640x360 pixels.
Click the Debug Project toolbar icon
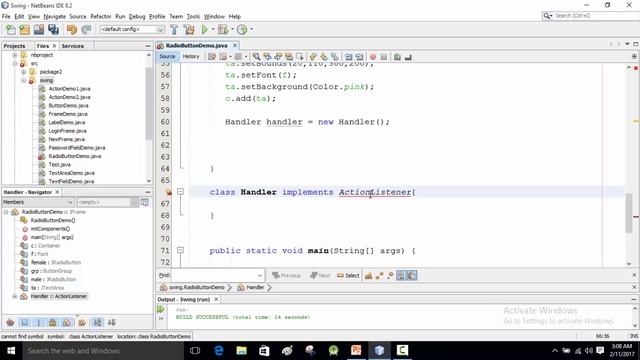point(223,29)
